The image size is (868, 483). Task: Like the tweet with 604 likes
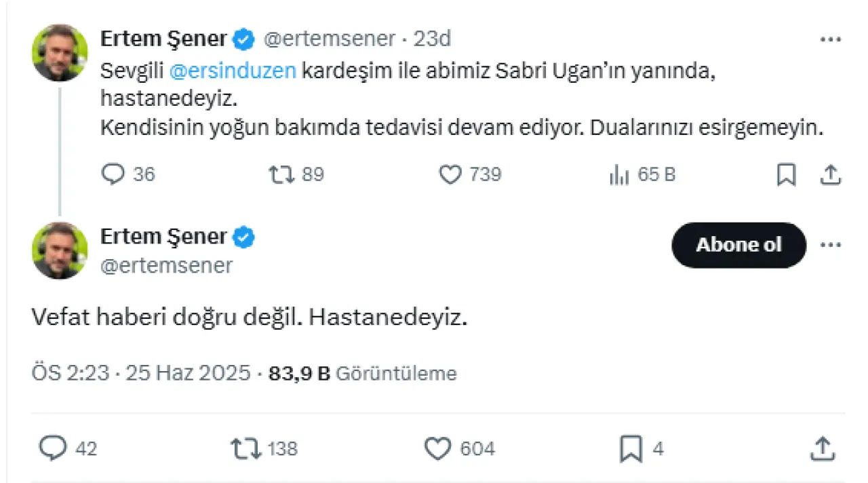click(437, 448)
